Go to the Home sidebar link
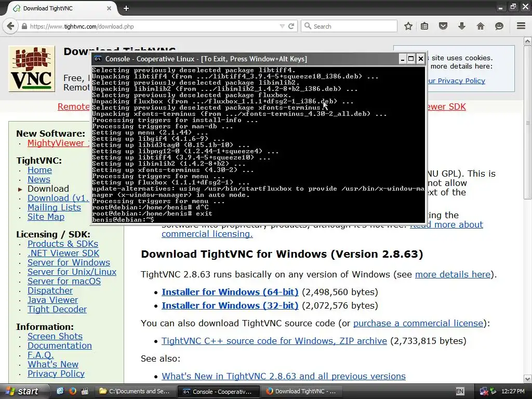This screenshot has width=532, height=399. pyautogui.click(x=39, y=170)
